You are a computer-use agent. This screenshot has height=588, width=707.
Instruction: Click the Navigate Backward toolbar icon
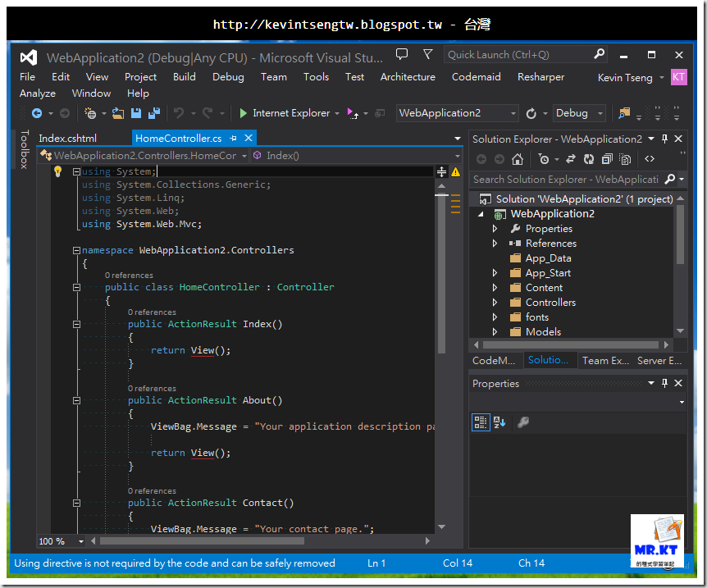tap(37, 113)
